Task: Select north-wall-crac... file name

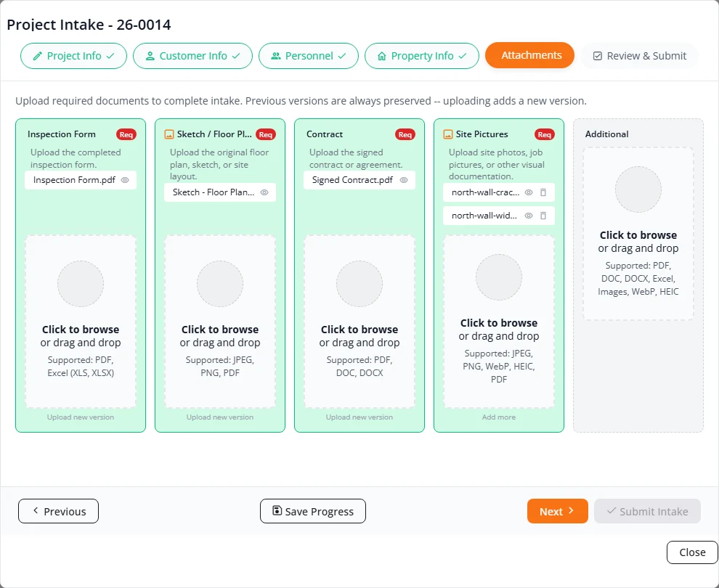Action: pos(486,192)
